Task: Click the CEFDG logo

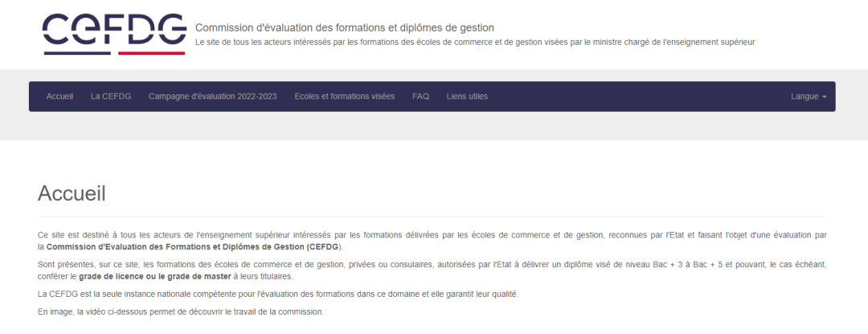Action: point(114,34)
